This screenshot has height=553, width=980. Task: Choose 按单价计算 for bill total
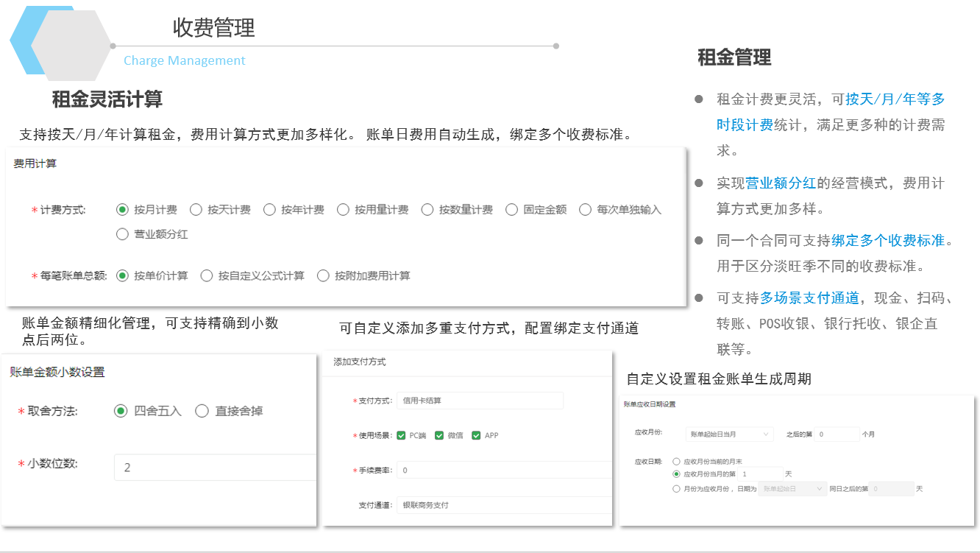click(x=122, y=276)
